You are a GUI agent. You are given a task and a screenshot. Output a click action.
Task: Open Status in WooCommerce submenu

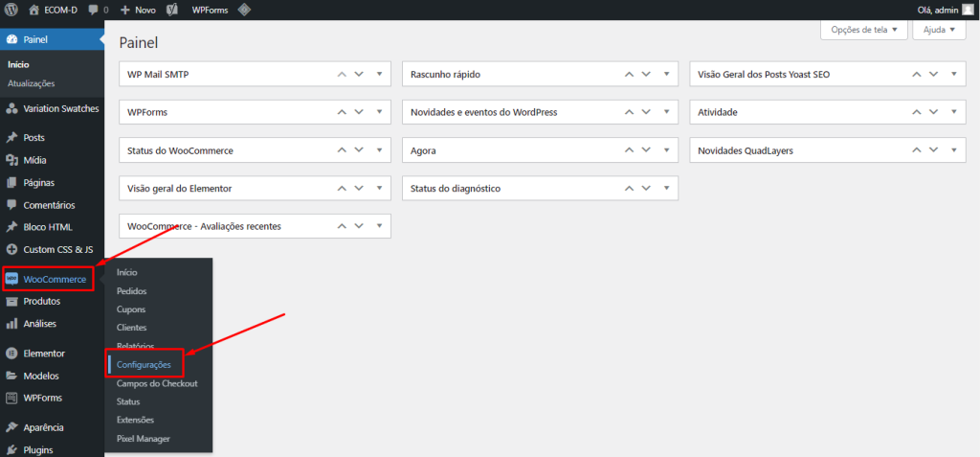129,401
